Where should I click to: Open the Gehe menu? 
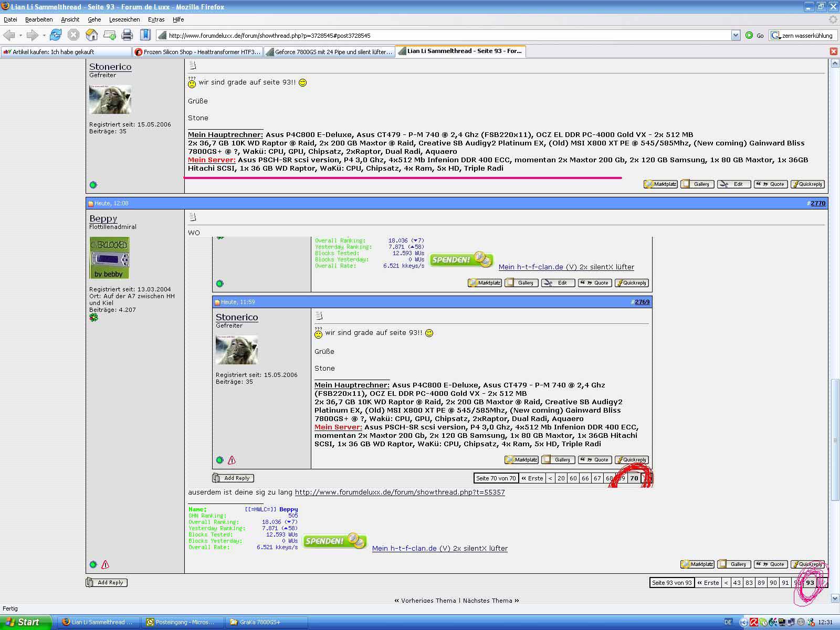94,19
